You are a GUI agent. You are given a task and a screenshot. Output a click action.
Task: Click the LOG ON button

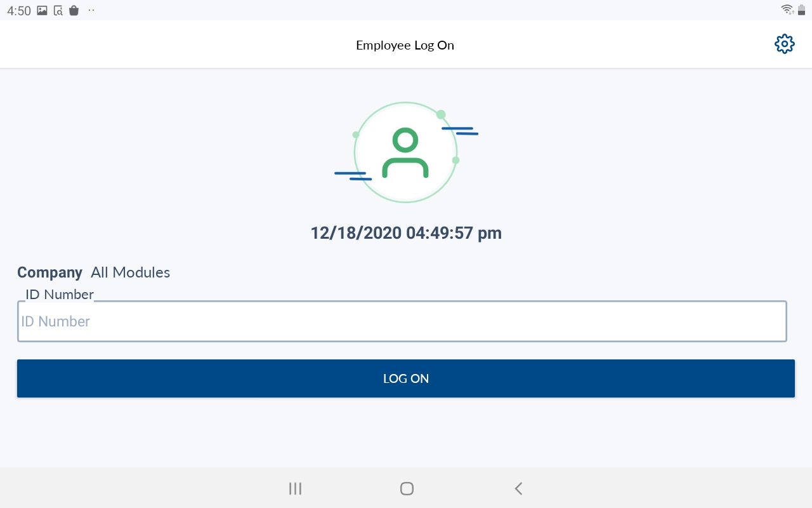[x=406, y=378]
